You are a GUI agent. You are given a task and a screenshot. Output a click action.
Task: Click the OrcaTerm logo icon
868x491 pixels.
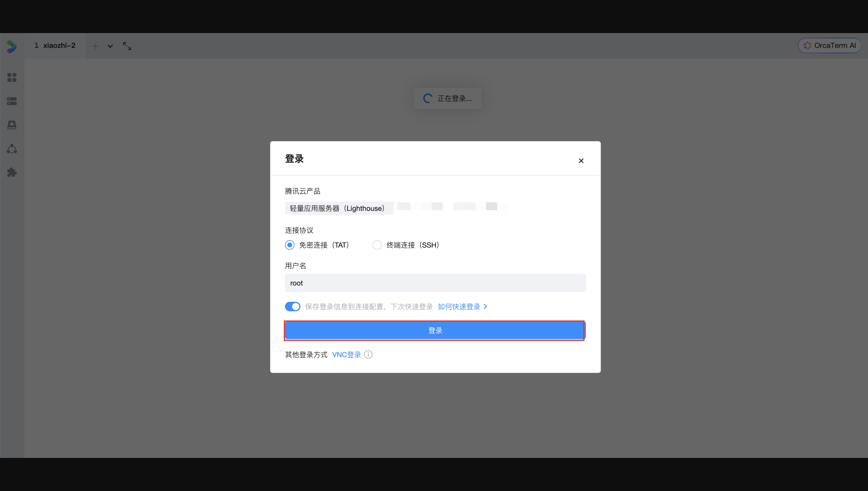pos(12,46)
